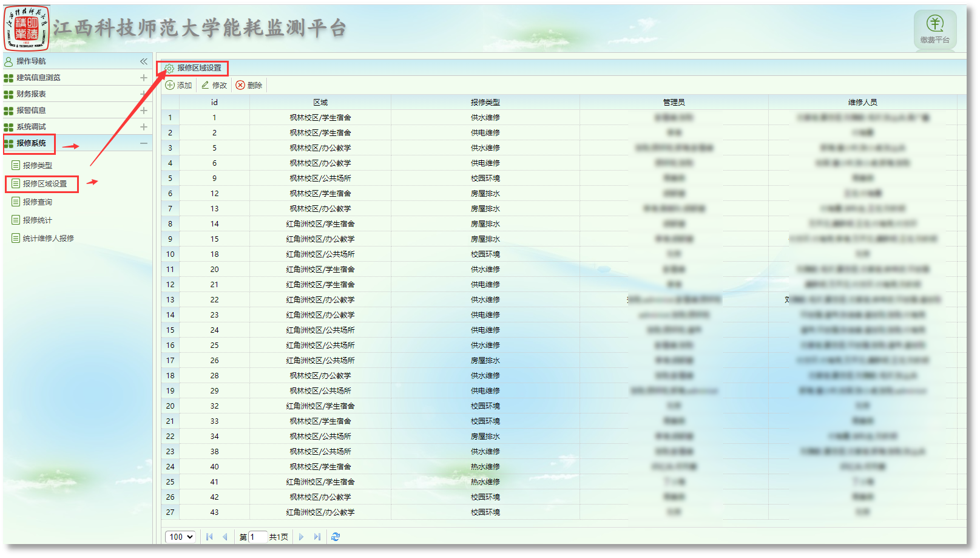Click the 删除 delete icon
This screenshot has width=980, height=558.
[x=240, y=85]
